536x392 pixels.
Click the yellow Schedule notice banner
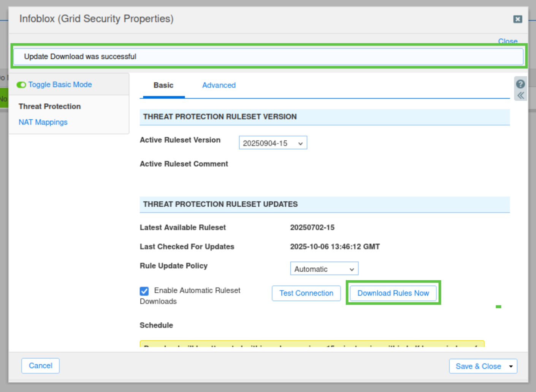click(x=312, y=344)
